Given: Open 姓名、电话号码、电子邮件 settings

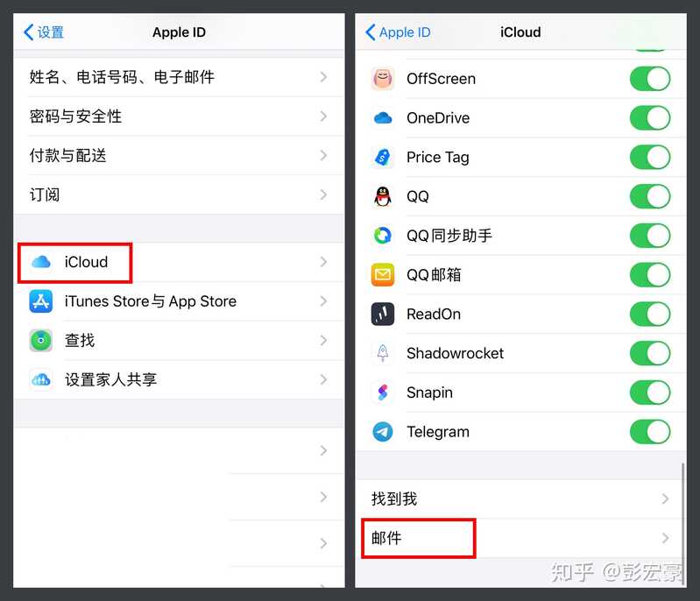Looking at the screenshot, I should coord(179,77).
